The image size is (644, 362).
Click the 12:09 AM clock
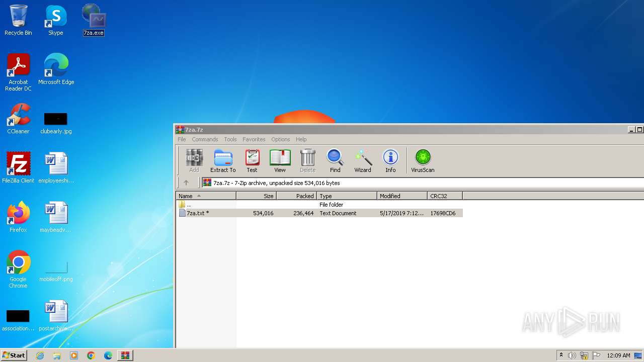618,355
